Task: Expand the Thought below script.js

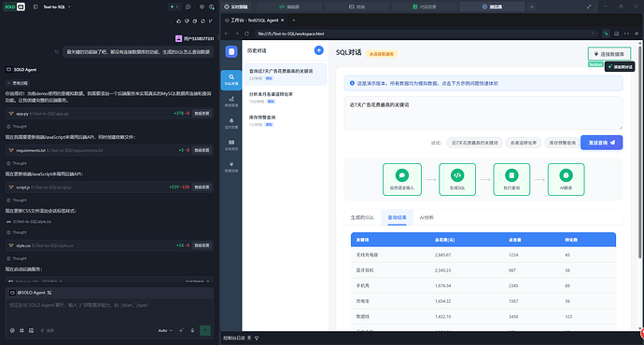Action: (x=17, y=200)
